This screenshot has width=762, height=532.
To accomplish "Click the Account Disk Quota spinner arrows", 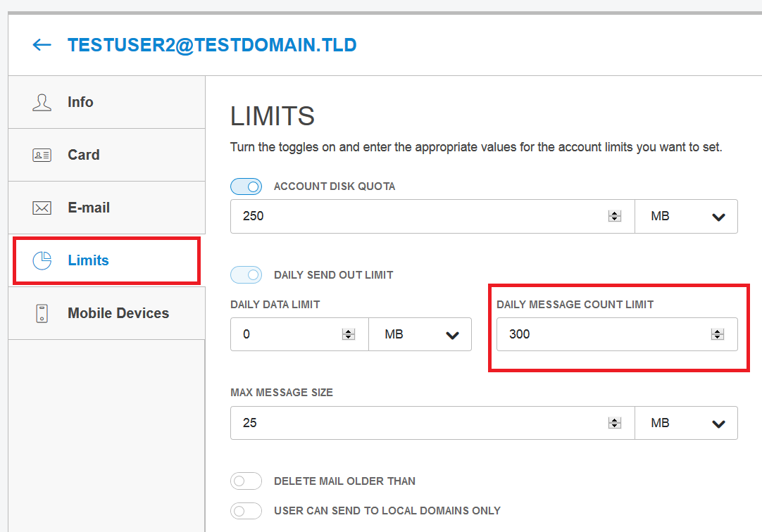I will pyautogui.click(x=615, y=217).
